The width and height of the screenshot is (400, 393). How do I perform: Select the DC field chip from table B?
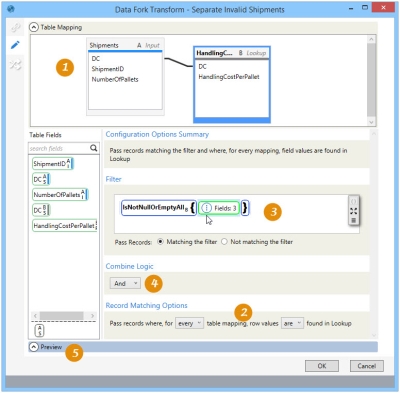point(41,210)
